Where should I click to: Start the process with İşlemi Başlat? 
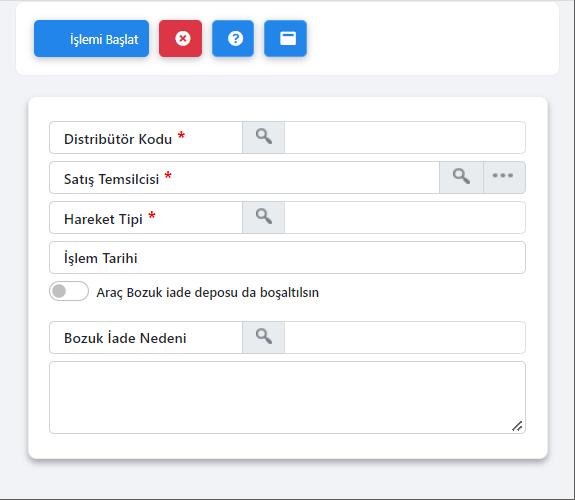coord(91,39)
